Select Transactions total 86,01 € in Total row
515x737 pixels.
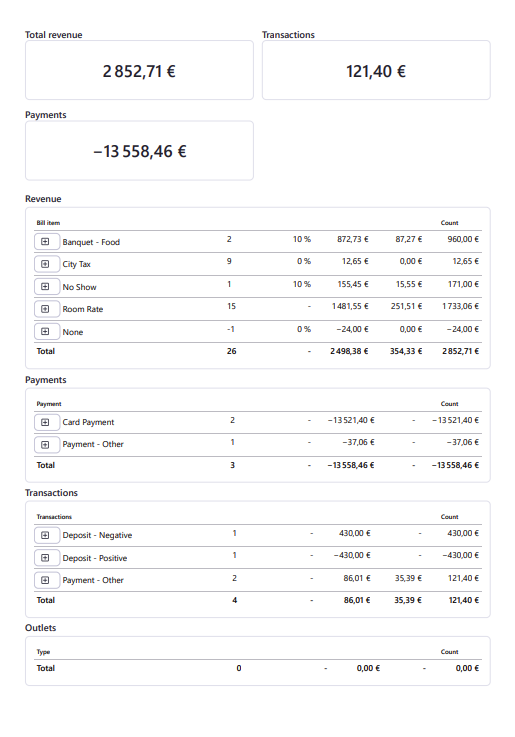click(x=357, y=600)
